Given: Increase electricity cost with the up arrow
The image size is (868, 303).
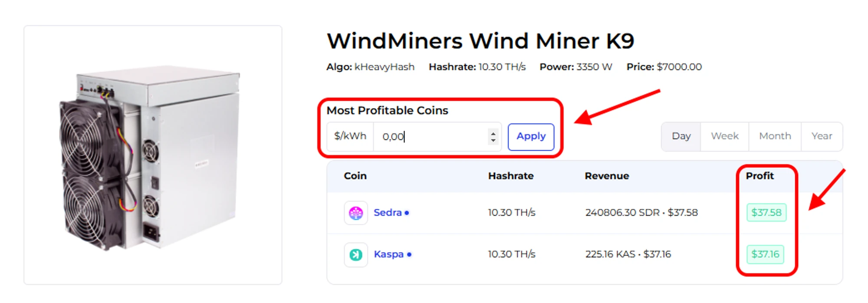Looking at the screenshot, I should [x=493, y=133].
